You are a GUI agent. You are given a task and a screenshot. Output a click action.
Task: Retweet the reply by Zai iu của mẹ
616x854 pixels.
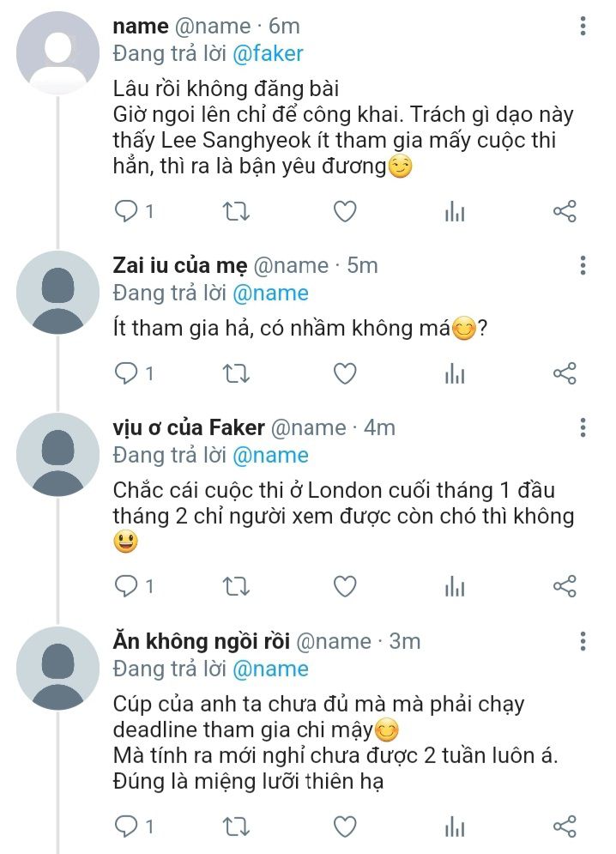[236, 373]
